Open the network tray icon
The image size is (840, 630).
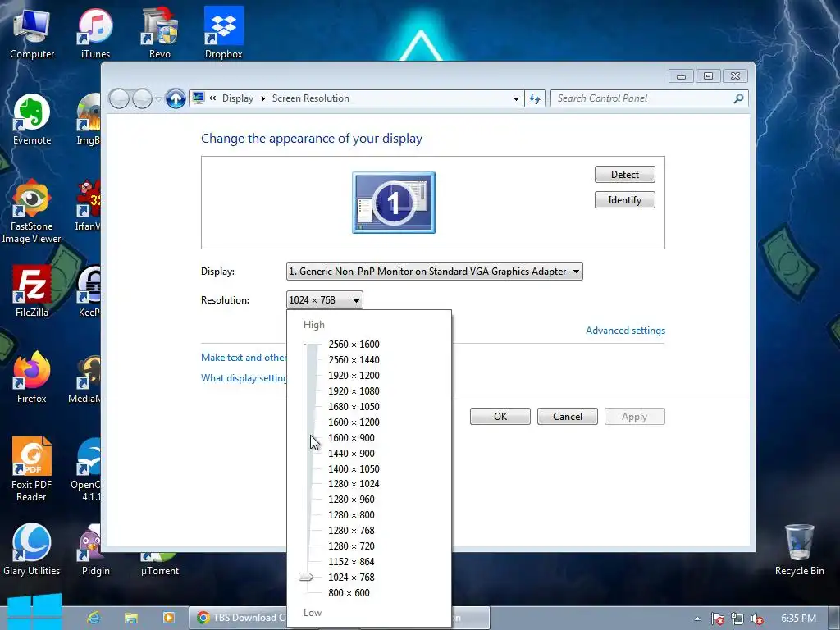coord(737,619)
